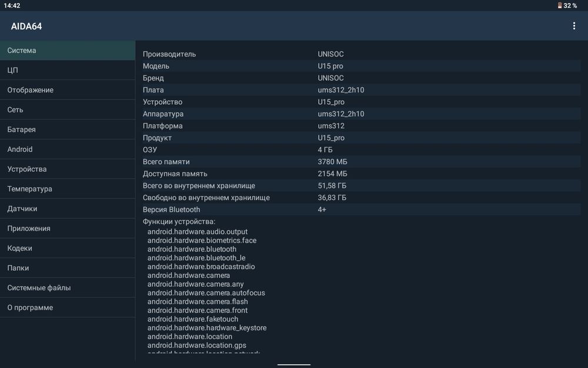Open the О программе page
The image size is (588, 368).
coord(68,307)
